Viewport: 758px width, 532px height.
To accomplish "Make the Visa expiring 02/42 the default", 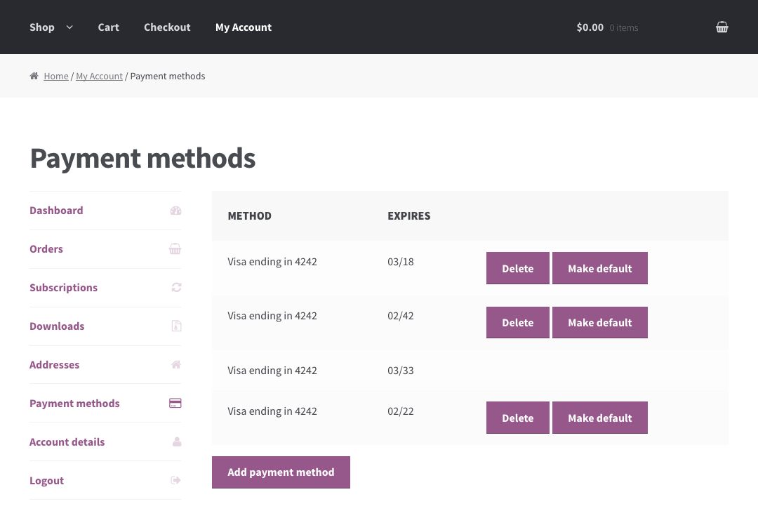I will 599,323.
